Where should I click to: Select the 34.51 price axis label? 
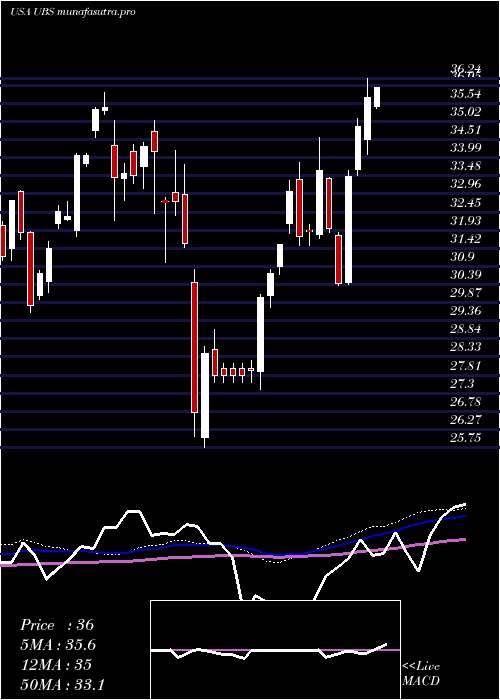[465, 130]
